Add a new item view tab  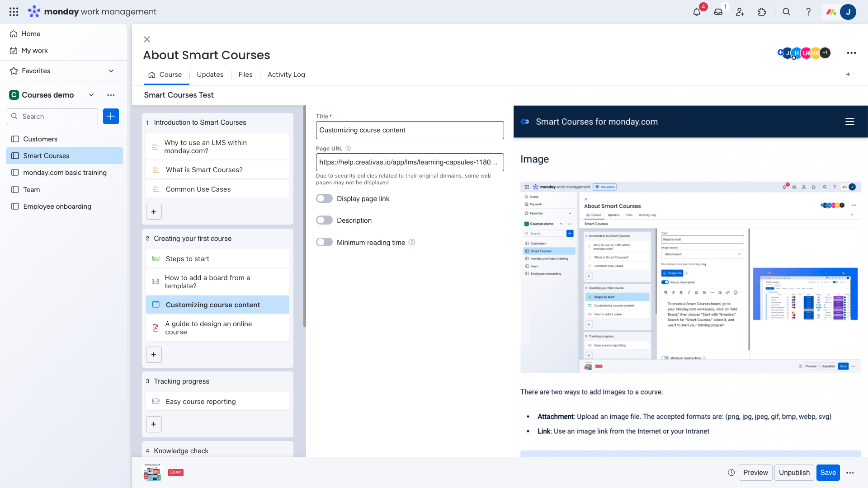(848, 75)
